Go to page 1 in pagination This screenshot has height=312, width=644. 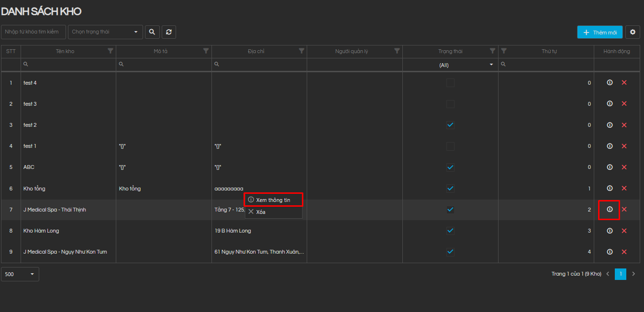pos(620,274)
